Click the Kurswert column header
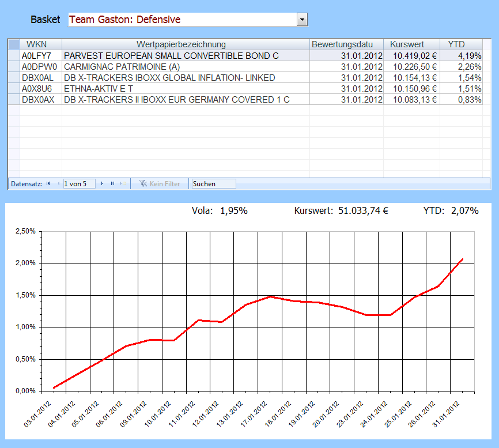 (x=407, y=44)
